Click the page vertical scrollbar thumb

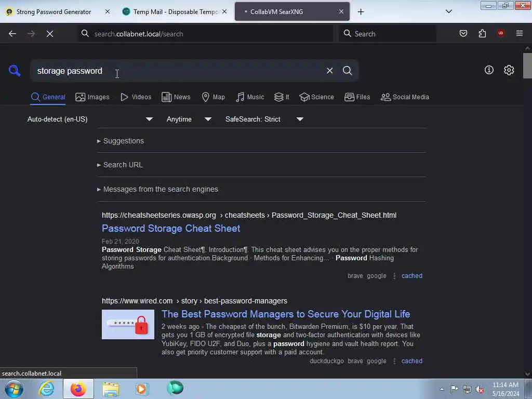tap(527, 65)
